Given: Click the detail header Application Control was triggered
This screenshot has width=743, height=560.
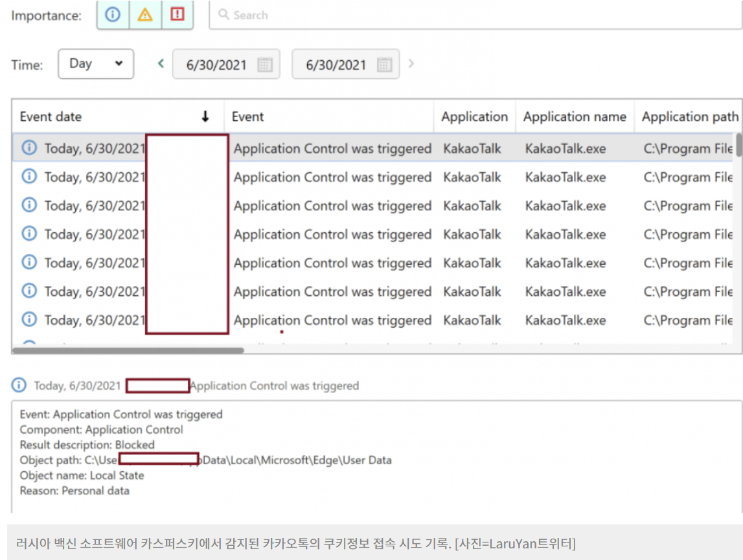Looking at the screenshot, I should [x=275, y=386].
